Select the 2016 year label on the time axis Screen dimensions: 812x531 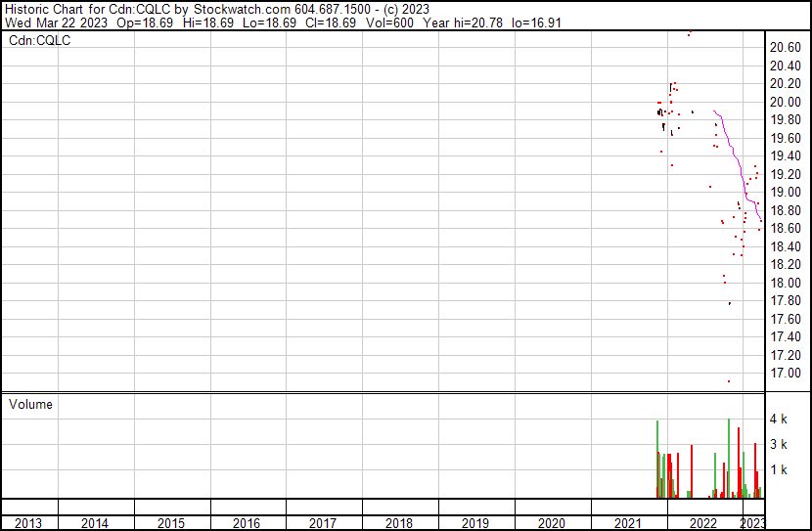[x=247, y=523]
